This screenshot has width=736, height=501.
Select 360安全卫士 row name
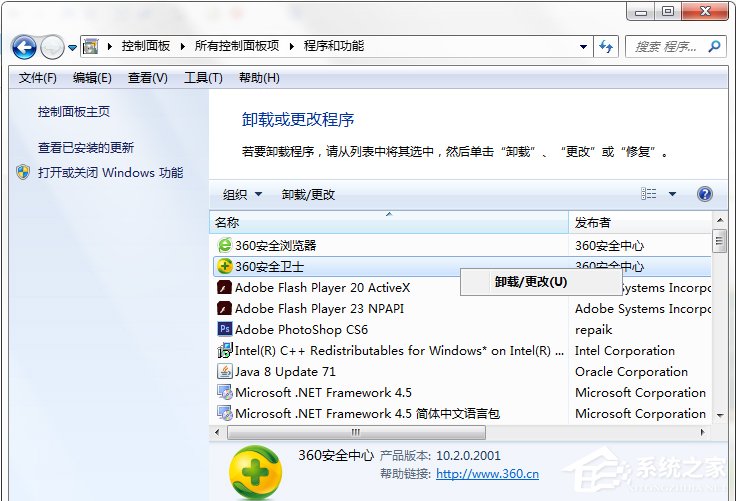(269, 267)
